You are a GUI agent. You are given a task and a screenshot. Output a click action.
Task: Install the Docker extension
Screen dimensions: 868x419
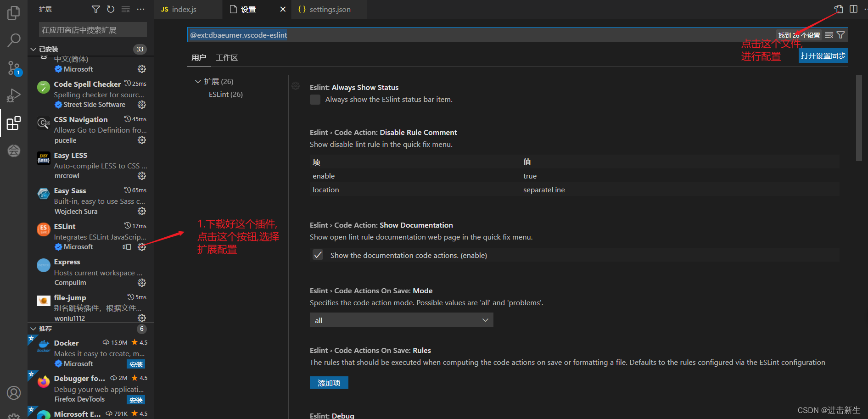(136, 364)
